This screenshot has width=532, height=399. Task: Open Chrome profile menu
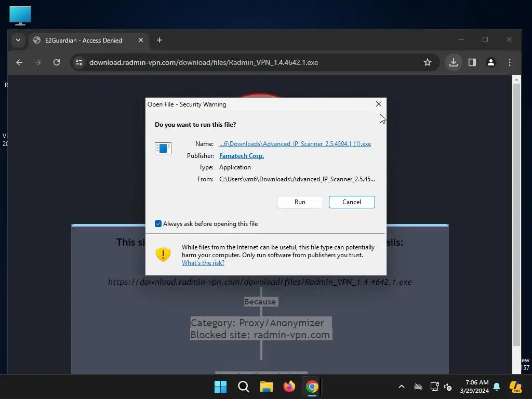[490, 62]
